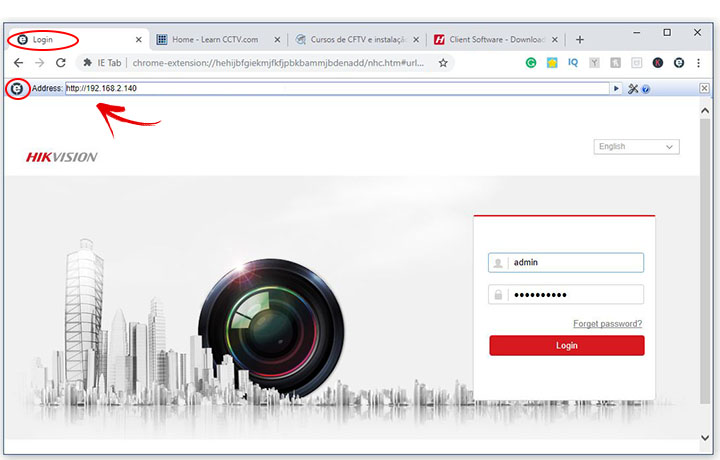Go back using the browser back arrow

tap(18, 62)
